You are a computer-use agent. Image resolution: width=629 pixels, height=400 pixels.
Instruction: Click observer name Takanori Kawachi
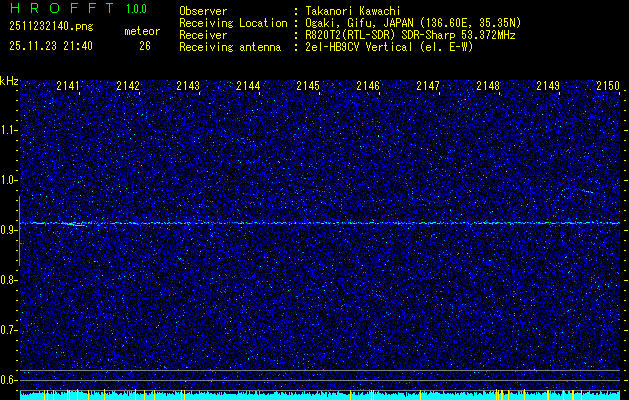tap(353, 11)
